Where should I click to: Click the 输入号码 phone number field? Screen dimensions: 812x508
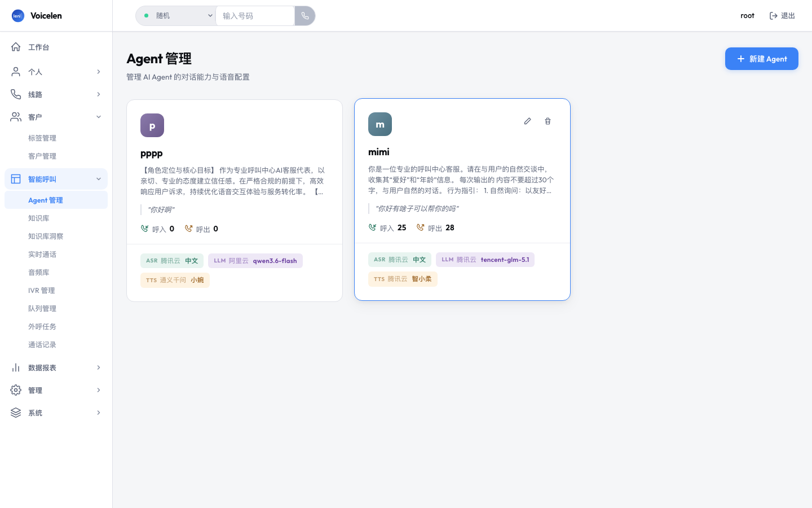255,16
